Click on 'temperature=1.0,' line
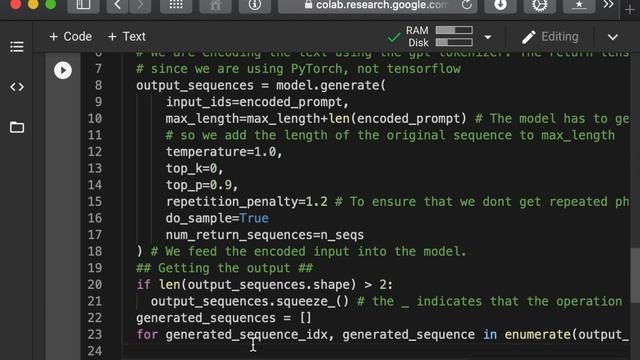The height and width of the screenshot is (360, 640). 224,152
